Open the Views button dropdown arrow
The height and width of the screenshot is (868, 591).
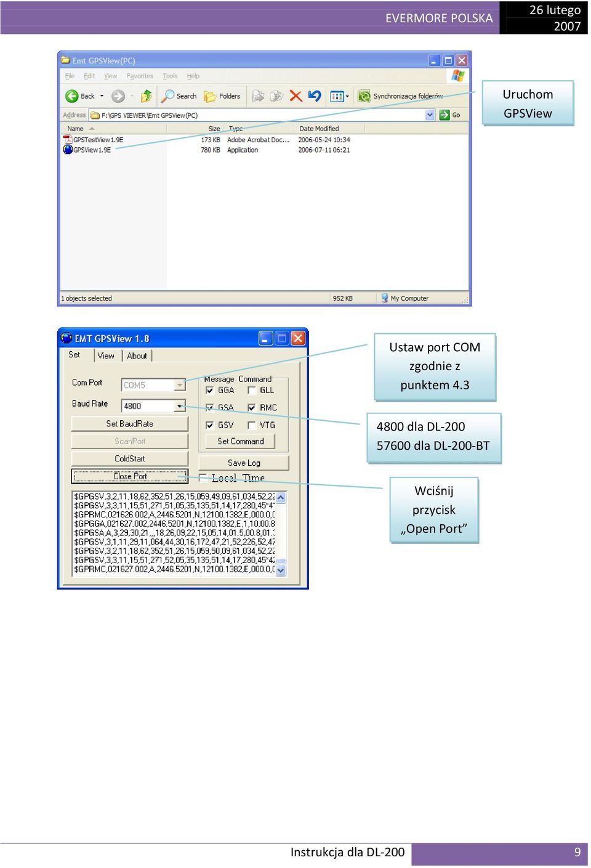[x=347, y=96]
